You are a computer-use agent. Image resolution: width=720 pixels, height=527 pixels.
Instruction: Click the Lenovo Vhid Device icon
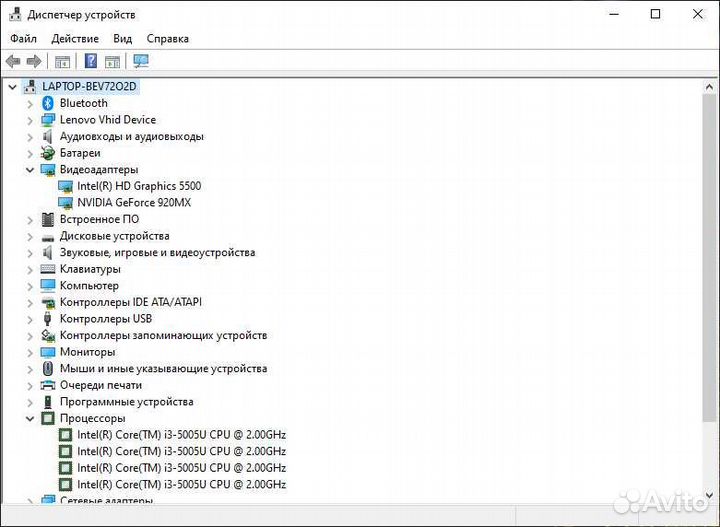(48, 120)
